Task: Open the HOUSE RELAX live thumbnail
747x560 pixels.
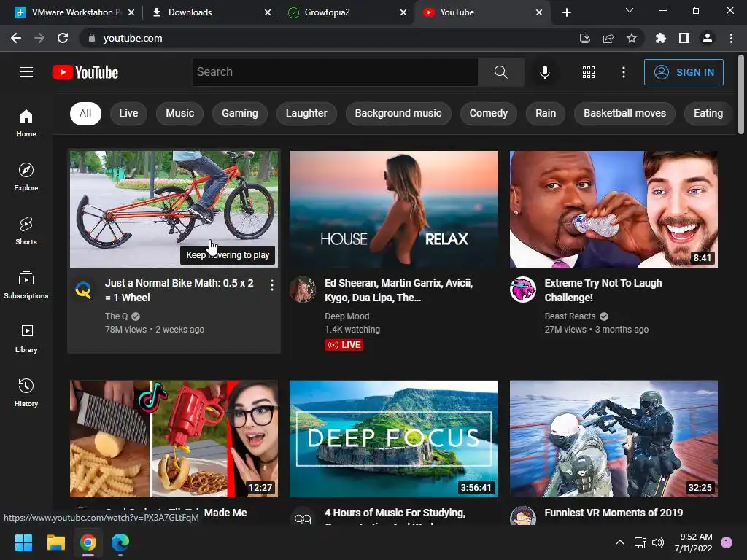Action: (394, 209)
